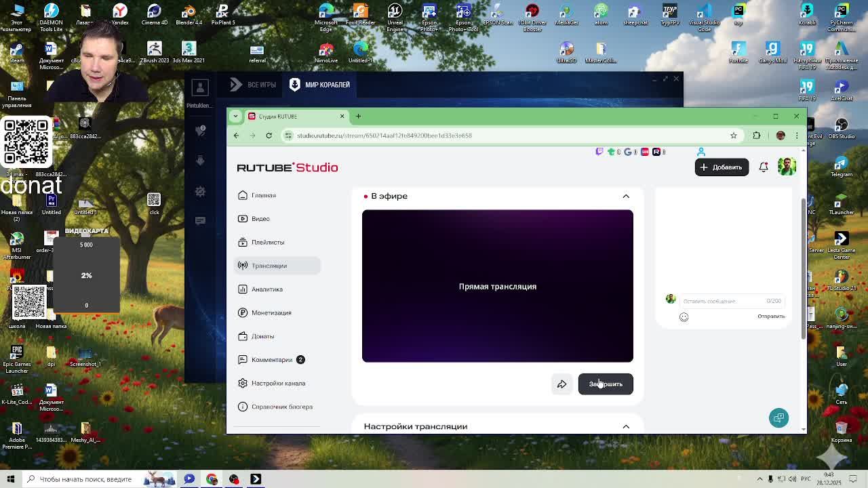Click the share arrow icon beside Завершить

click(561, 384)
